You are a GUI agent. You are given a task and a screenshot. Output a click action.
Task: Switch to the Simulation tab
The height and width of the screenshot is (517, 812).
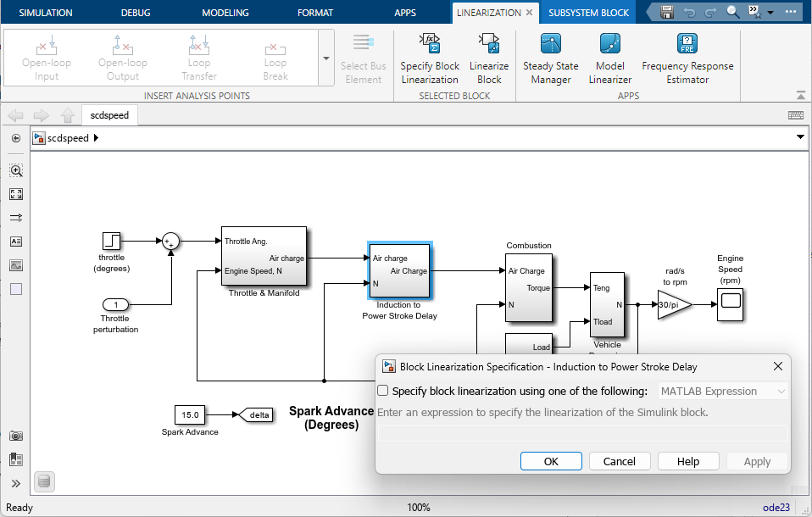46,13
